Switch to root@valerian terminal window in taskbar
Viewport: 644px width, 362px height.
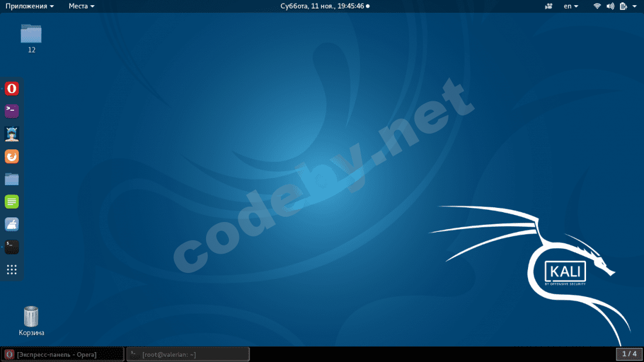pyautogui.click(x=188, y=354)
